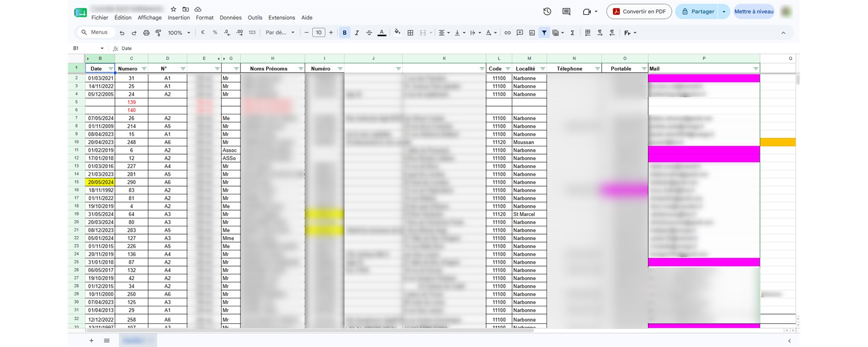
Task: Open the Édition menu
Action: (123, 18)
